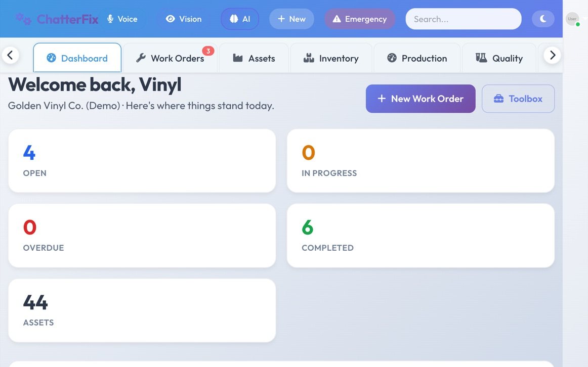Open the Vision feature
This screenshot has height=367, width=588.
click(x=184, y=19)
